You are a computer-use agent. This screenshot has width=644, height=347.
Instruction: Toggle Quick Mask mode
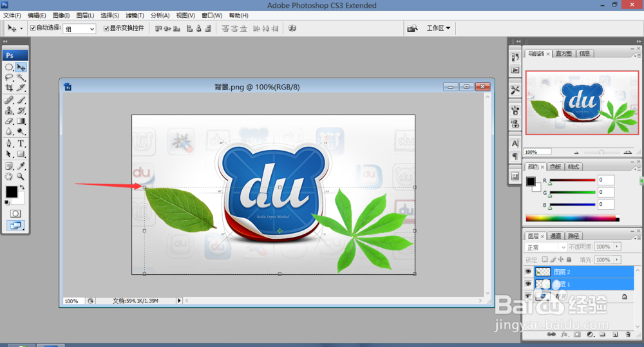tap(15, 214)
